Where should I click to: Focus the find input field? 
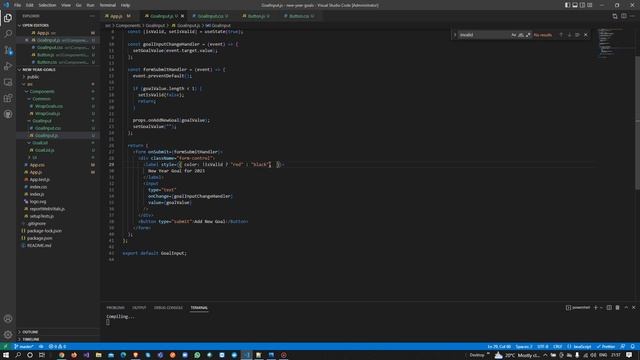[484, 35]
